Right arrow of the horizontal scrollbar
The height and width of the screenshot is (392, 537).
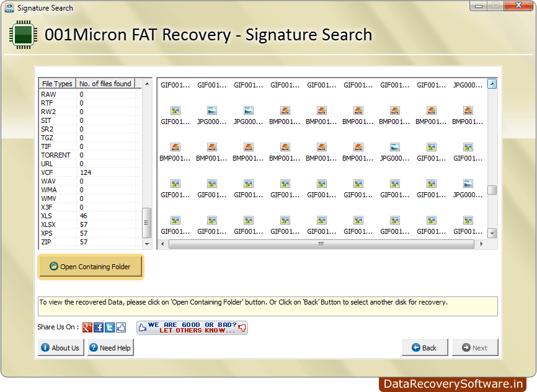click(482, 244)
